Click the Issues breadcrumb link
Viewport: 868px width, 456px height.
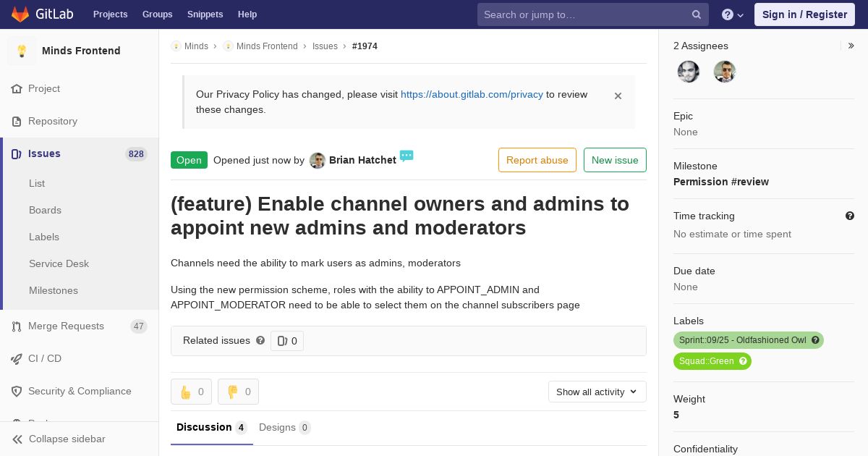325,46
